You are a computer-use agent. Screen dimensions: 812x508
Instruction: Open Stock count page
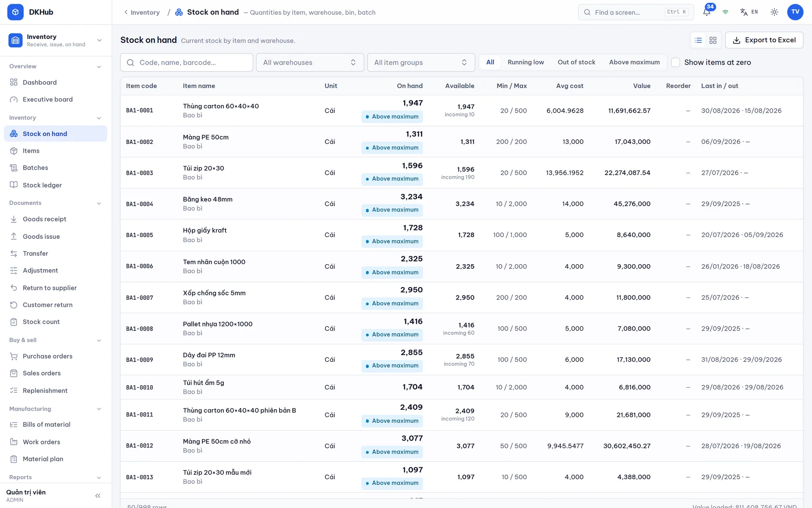pyautogui.click(x=55, y=322)
